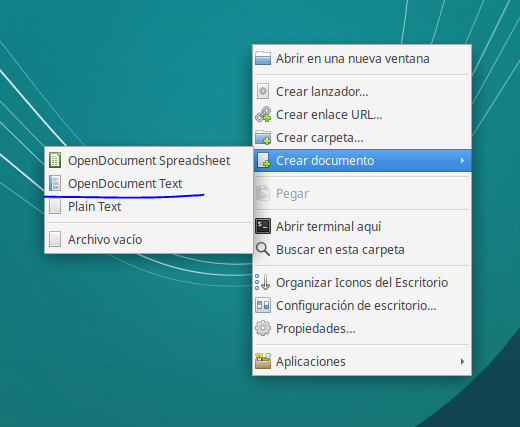Click the magnifier icon for Buscar en esta carpeta
This screenshot has width=520, height=427.
(263, 249)
